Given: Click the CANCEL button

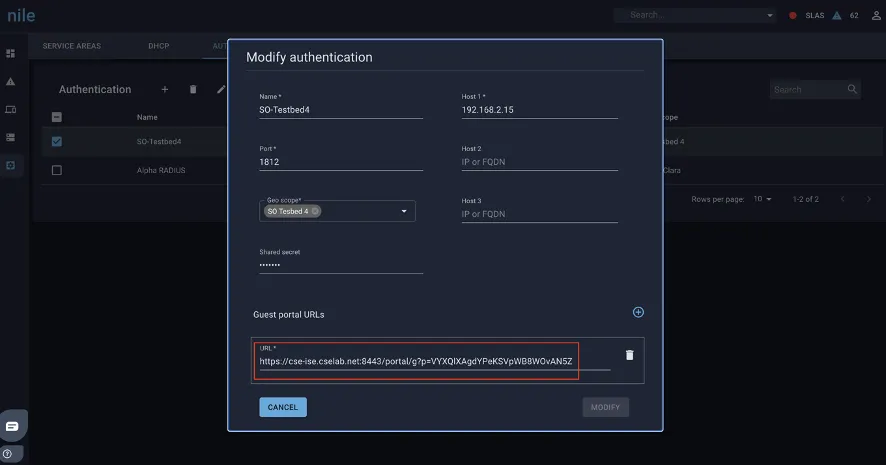Looking at the screenshot, I should [283, 407].
